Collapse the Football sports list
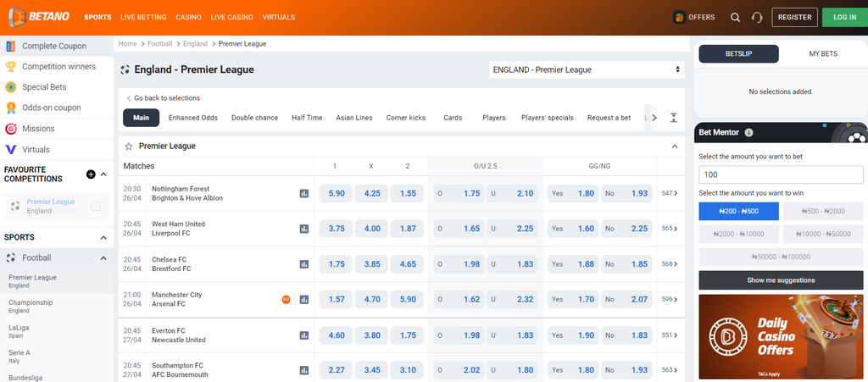The height and width of the screenshot is (382, 868). 103,258
